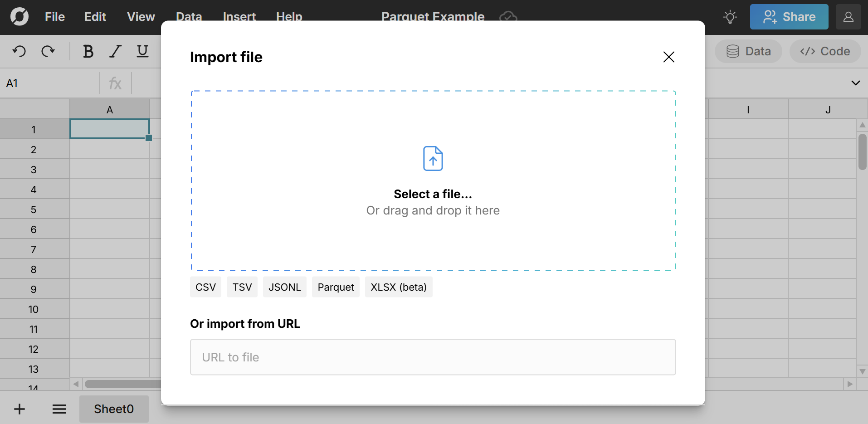Open the user account icon
The width and height of the screenshot is (868, 424).
tap(848, 17)
